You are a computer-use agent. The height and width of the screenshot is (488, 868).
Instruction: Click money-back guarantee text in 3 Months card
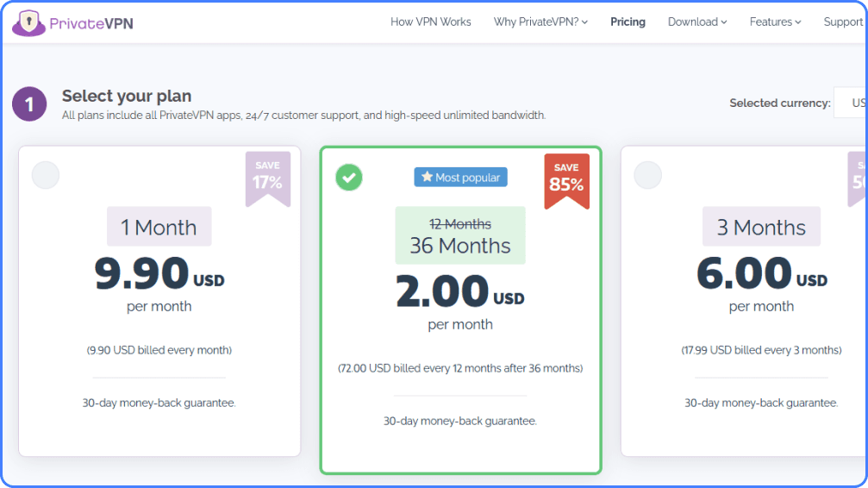pyautogui.click(x=761, y=403)
